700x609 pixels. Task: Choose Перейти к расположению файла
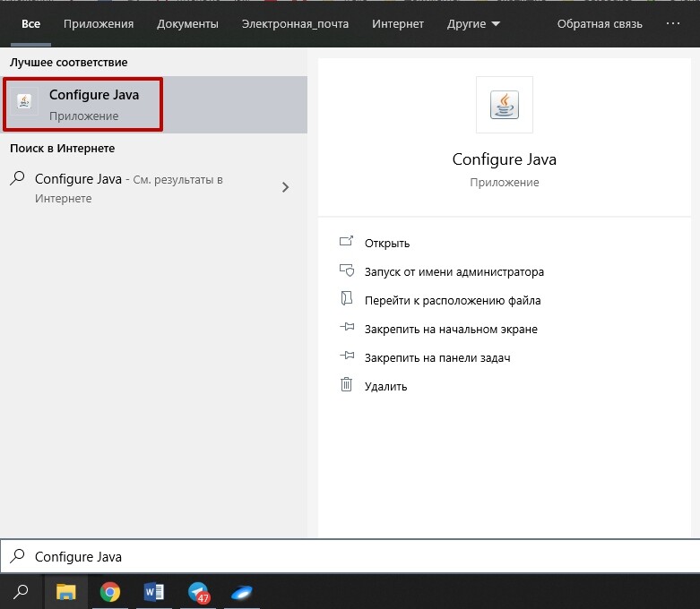pyautogui.click(x=453, y=300)
